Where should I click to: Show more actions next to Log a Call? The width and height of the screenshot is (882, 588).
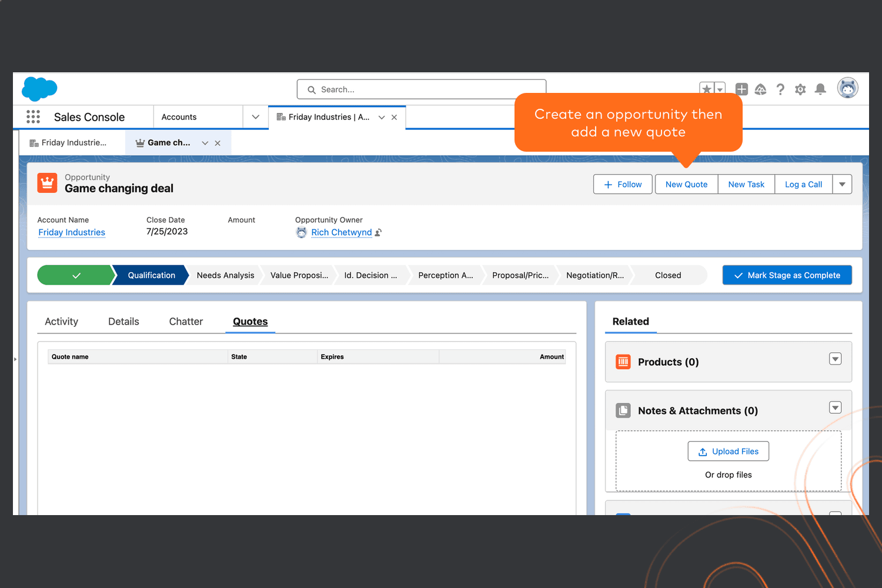(842, 185)
